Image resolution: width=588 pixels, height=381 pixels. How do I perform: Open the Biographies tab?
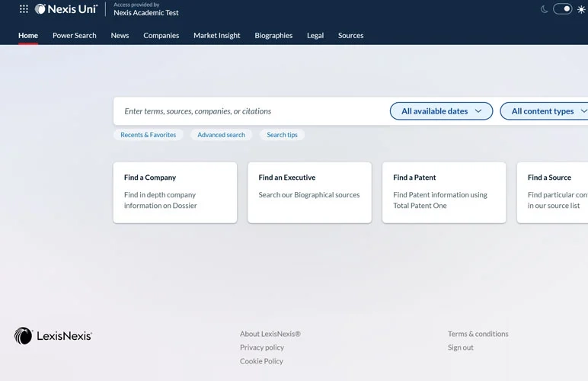coord(273,35)
